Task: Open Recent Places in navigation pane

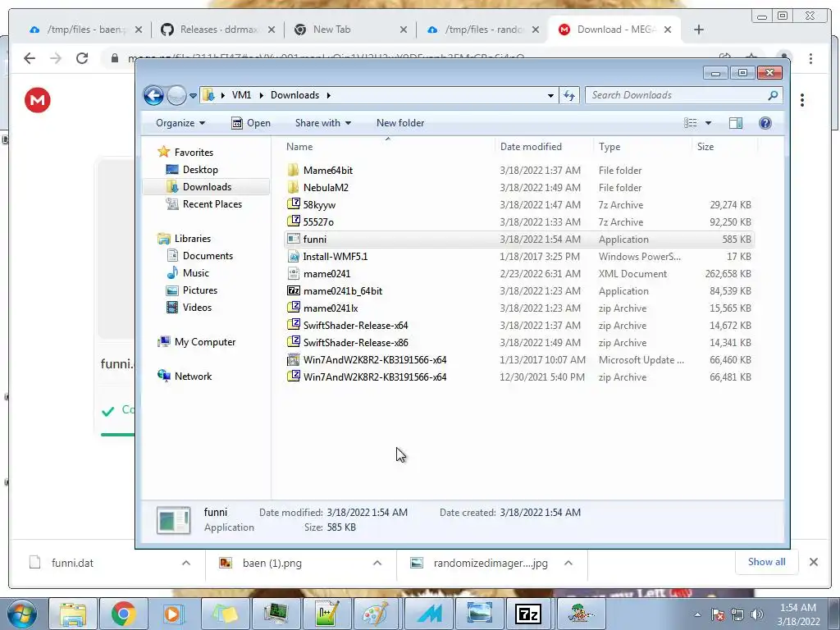Action: [203, 204]
